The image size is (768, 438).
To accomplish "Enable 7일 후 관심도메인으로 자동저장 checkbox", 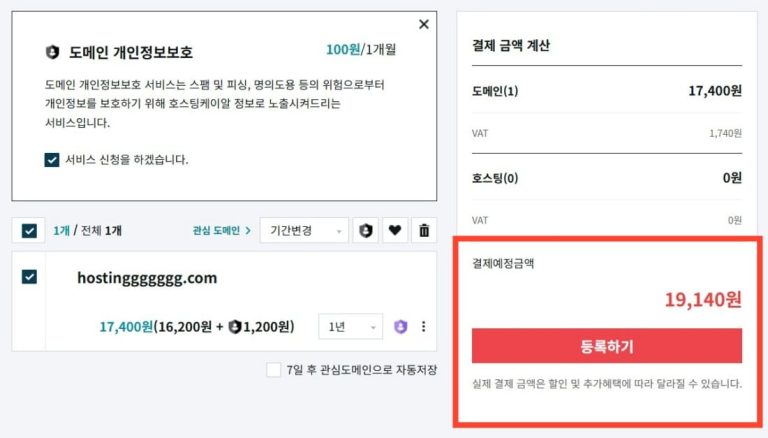I will (x=274, y=370).
